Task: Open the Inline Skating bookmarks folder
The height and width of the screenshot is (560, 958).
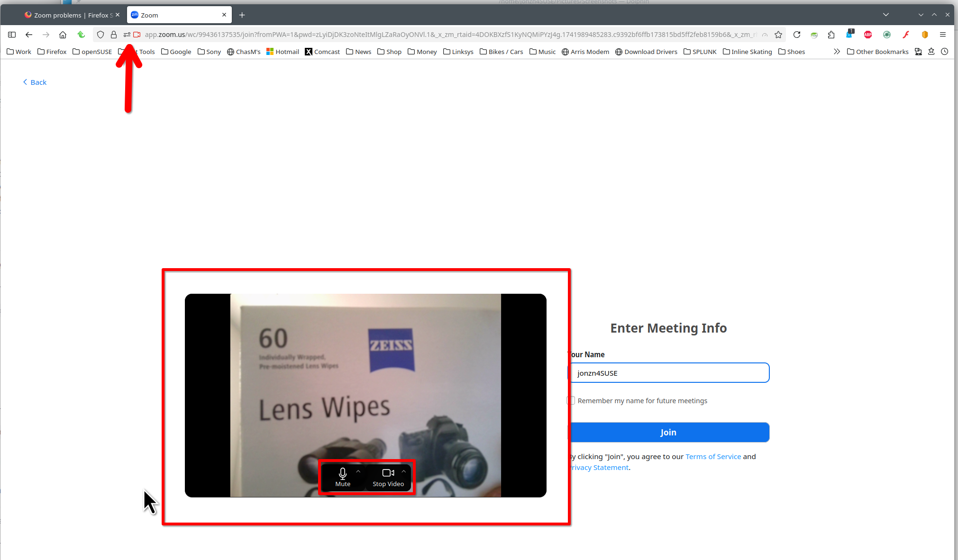Action: click(748, 52)
